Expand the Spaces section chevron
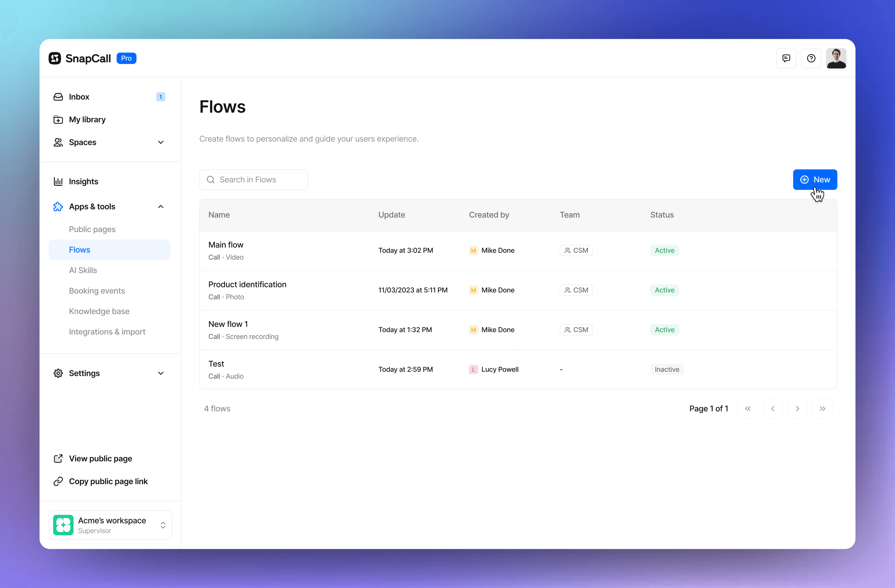Image resolution: width=895 pixels, height=588 pixels. click(x=161, y=142)
